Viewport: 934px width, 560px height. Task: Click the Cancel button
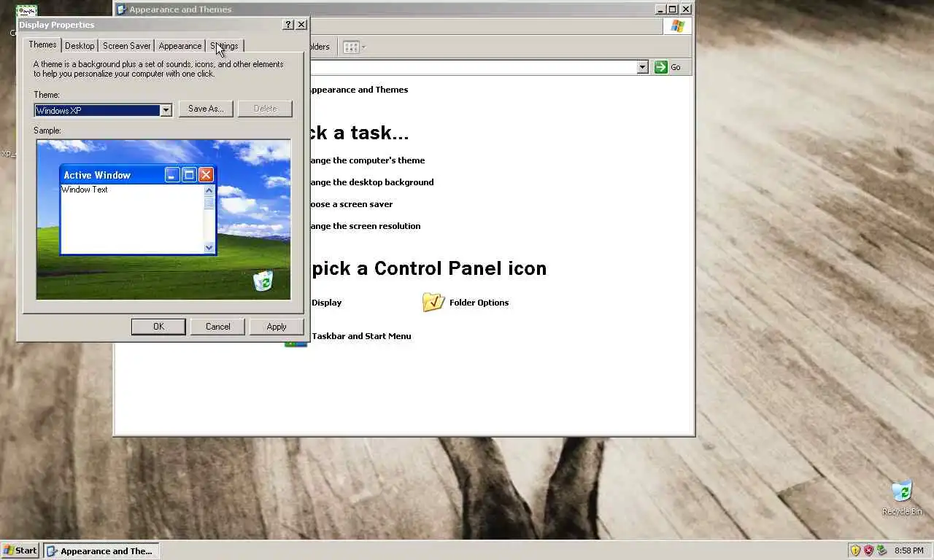click(217, 327)
